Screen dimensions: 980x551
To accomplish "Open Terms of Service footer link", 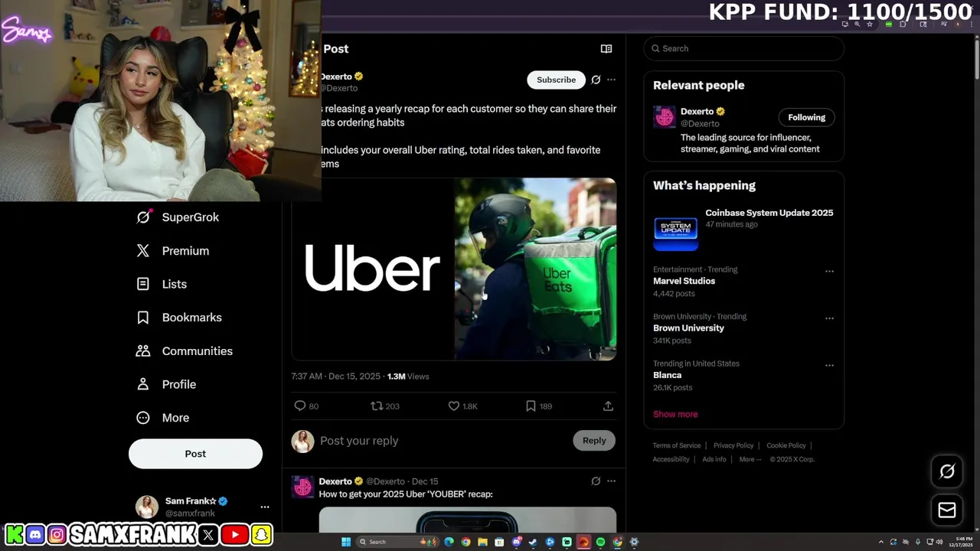I will point(677,445).
